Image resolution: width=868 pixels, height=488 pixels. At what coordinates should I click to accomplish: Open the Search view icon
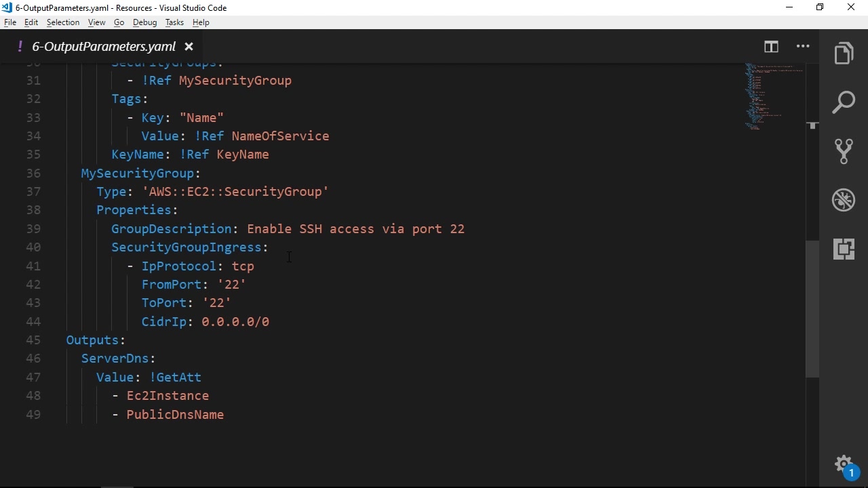[844, 102]
